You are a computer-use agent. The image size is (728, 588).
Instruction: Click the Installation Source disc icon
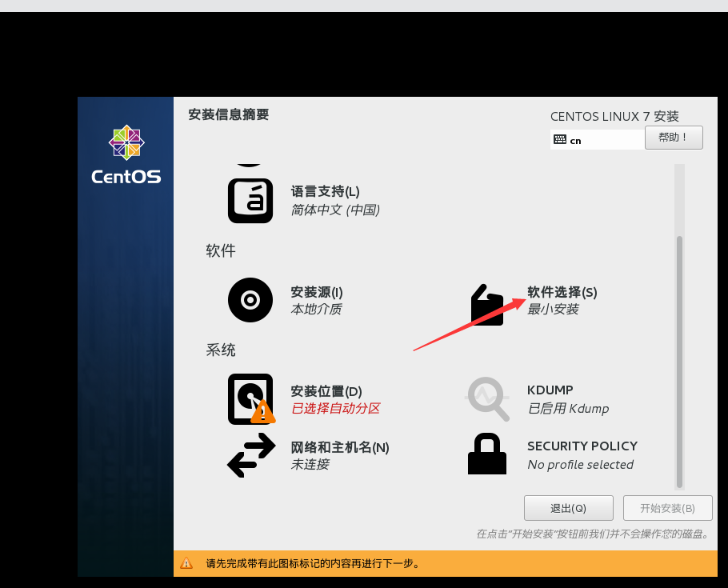250,300
